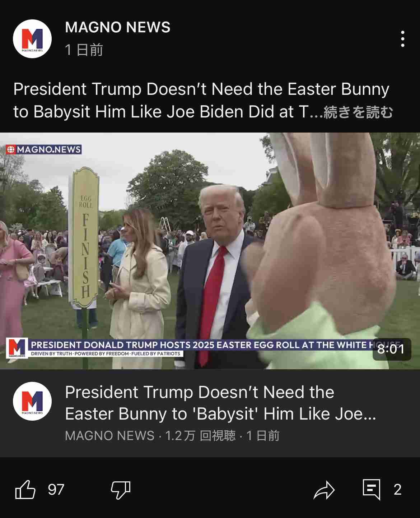The height and width of the screenshot is (518, 420).
Task: Open comments via the comment icon
Action: tap(372, 489)
